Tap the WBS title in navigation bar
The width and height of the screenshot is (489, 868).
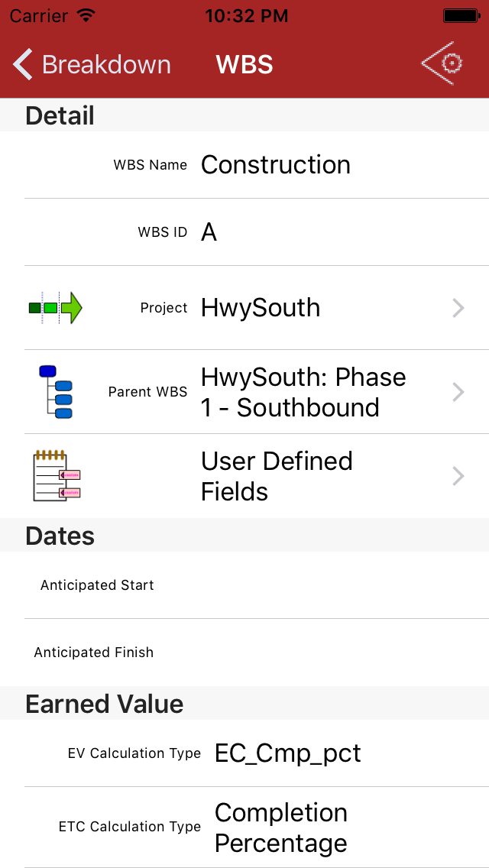(244, 64)
